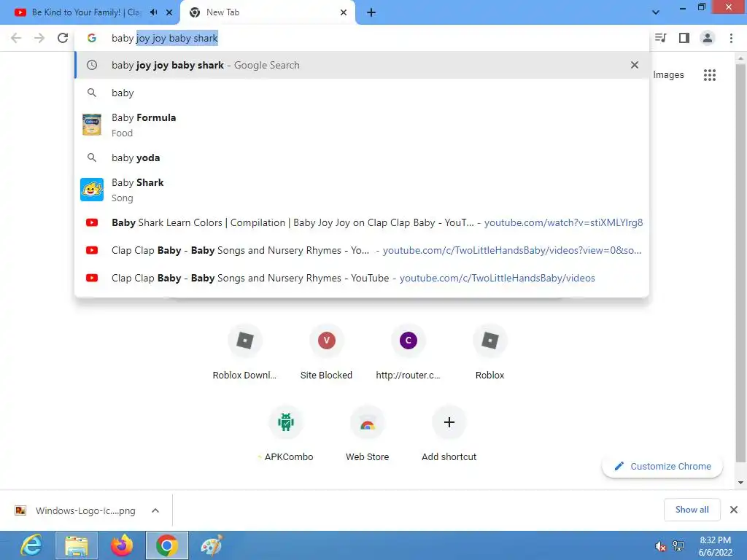Select the 'baby joy joy baby shark' history suggestion

[362, 65]
